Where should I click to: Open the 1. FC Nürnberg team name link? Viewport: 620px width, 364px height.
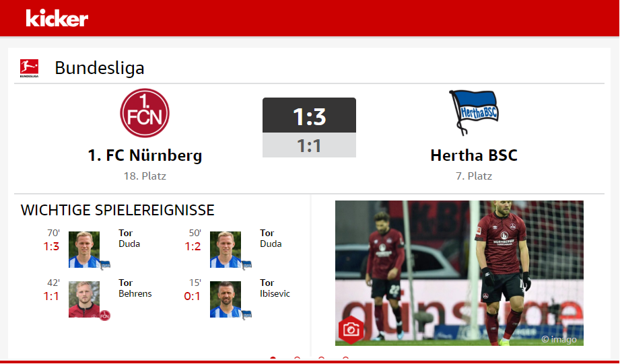(x=145, y=155)
